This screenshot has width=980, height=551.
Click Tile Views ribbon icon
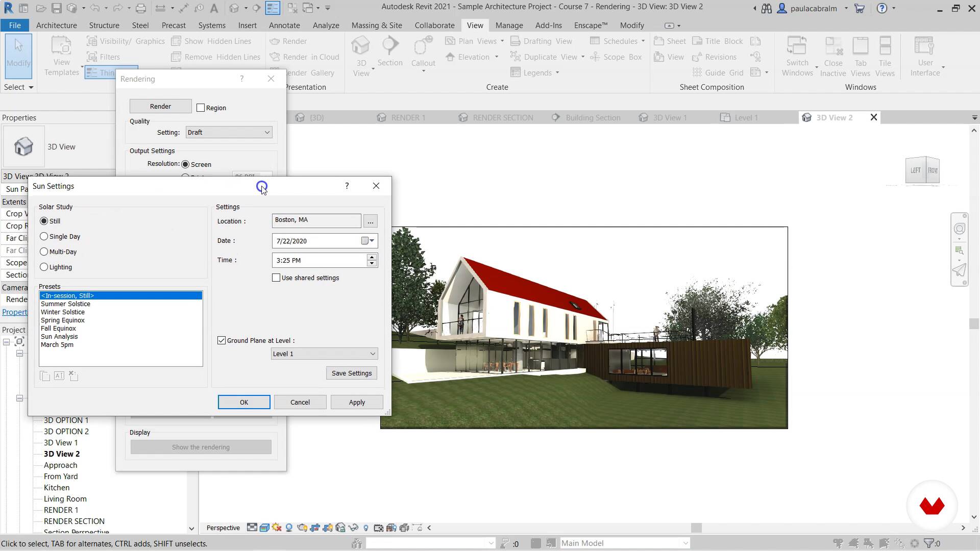[885, 56]
